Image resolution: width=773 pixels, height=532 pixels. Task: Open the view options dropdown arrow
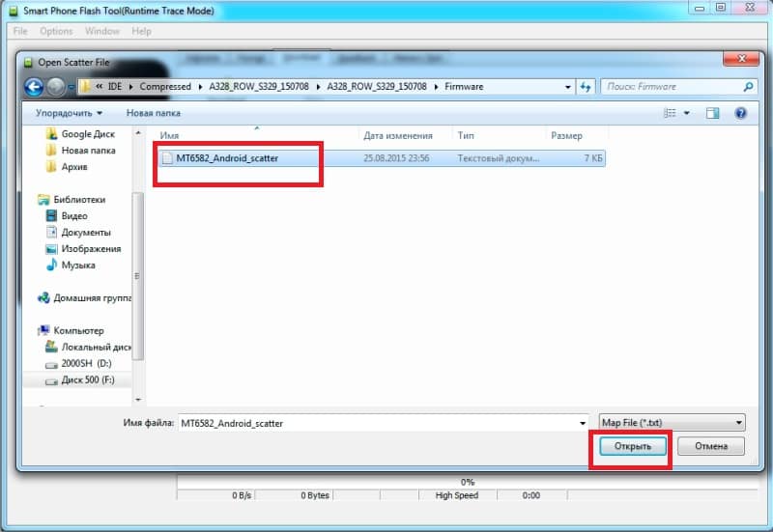(x=687, y=113)
